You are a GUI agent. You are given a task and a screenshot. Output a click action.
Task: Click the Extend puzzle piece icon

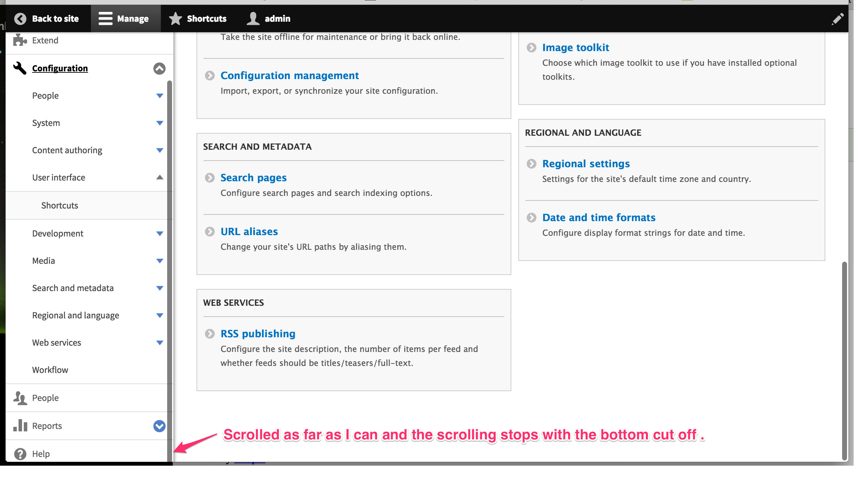(20, 40)
